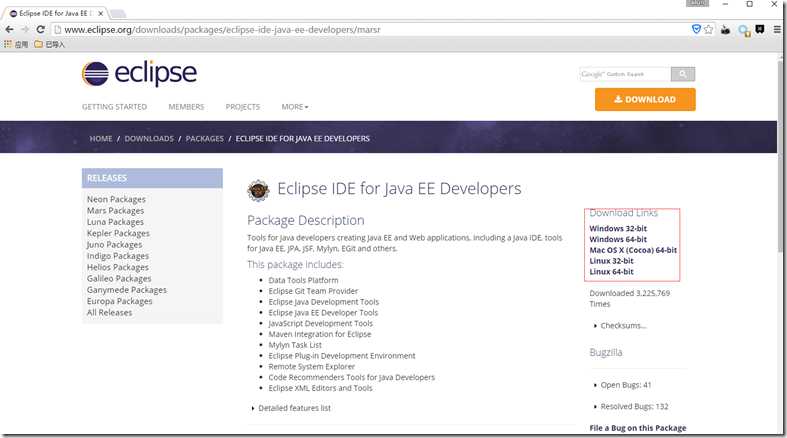Screen dimensions: 787x438
Task: Click the browser back arrow
Action: 9,30
